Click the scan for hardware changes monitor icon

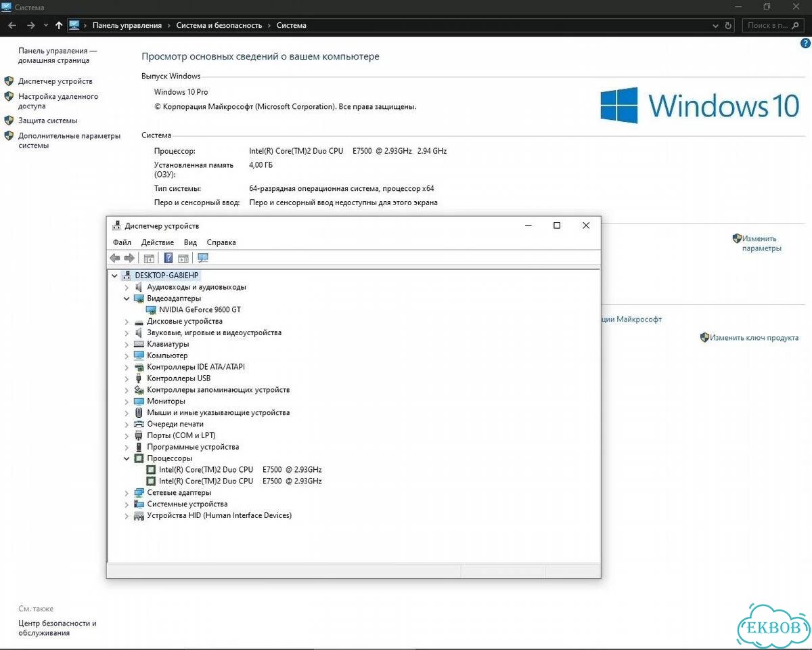pos(202,258)
